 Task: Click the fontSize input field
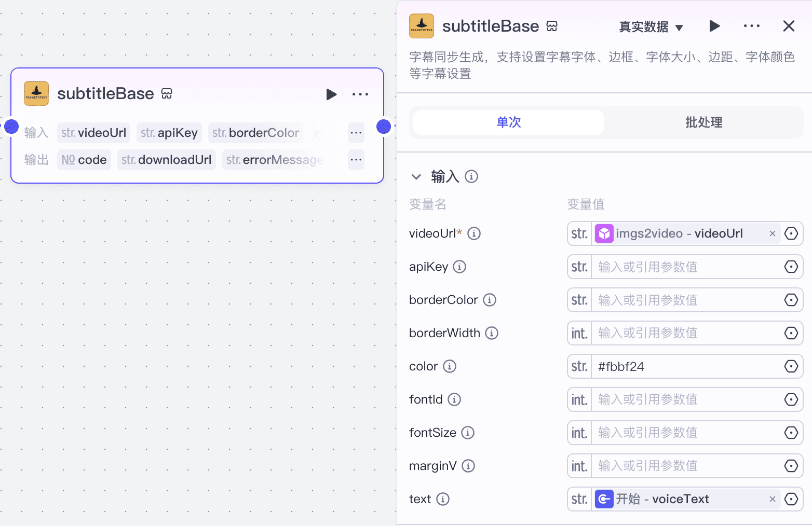(685, 433)
